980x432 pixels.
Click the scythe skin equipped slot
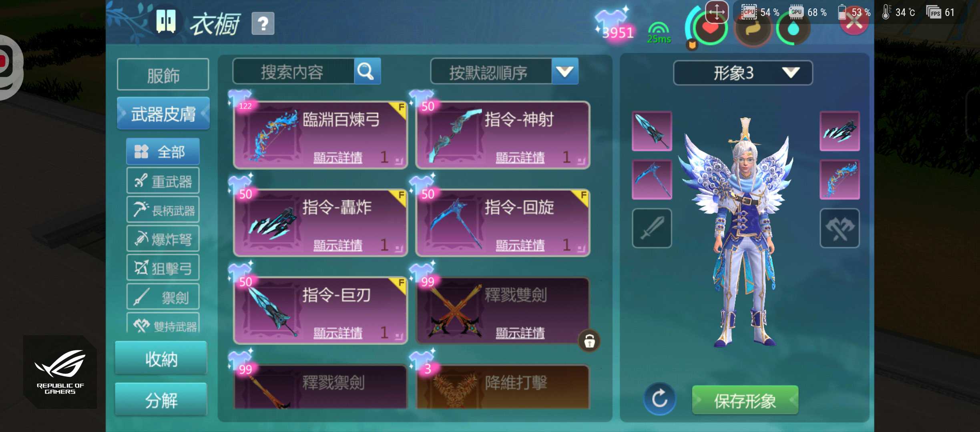point(652,180)
